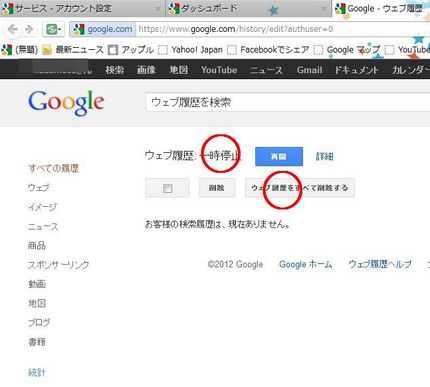Open the Facebookでシェア bookmark
This screenshot has height=387, width=430.
pyautogui.click(x=268, y=50)
